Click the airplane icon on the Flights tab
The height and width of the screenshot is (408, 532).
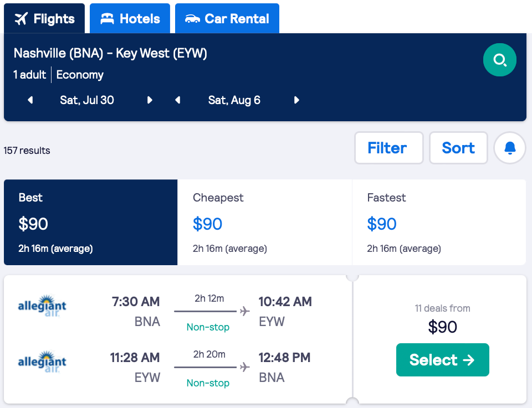click(21, 18)
